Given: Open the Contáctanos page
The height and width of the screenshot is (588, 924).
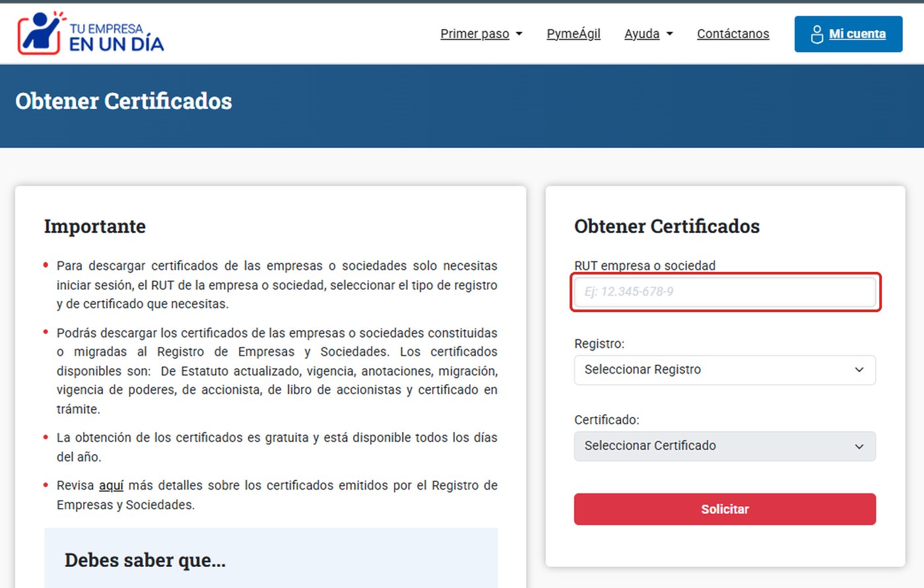Looking at the screenshot, I should click(733, 34).
